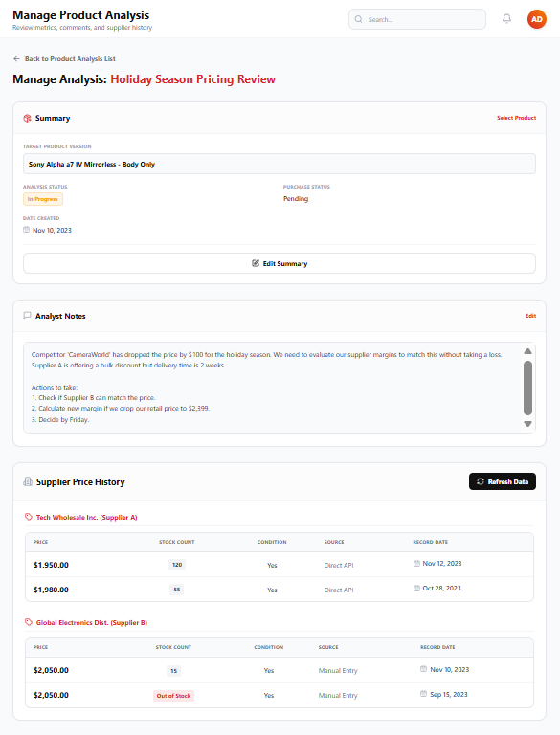Click calendar icon next to Oct 28, 2023
Image resolution: width=560 pixels, height=735 pixels.
coord(416,588)
